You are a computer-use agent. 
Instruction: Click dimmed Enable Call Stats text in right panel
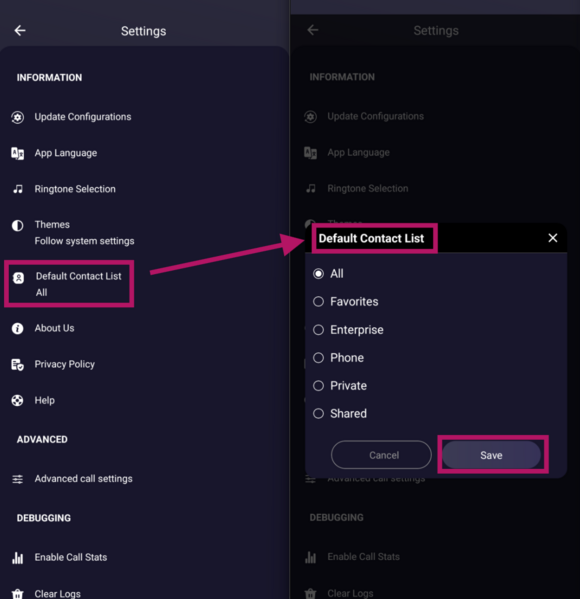[363, 557]
